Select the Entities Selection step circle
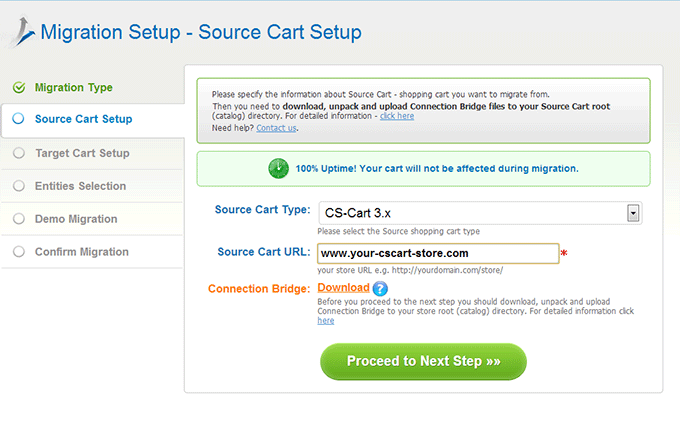 [x=19, y=186]
